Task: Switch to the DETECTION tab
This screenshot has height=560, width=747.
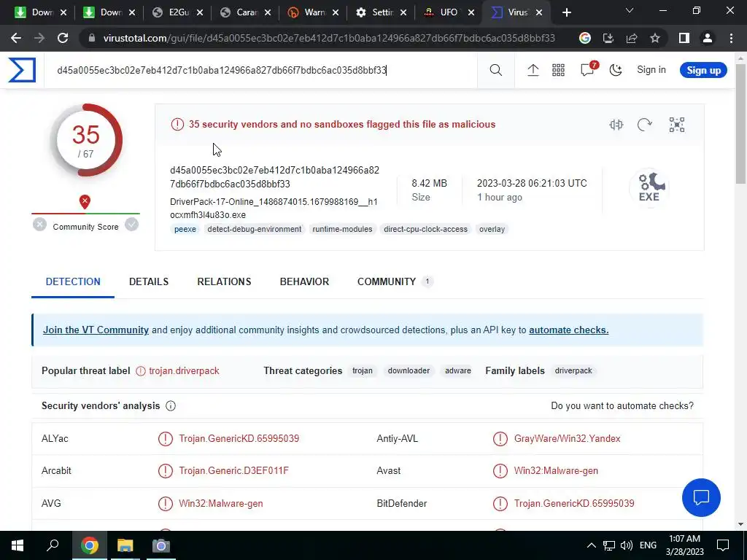Action: point(73,281)
